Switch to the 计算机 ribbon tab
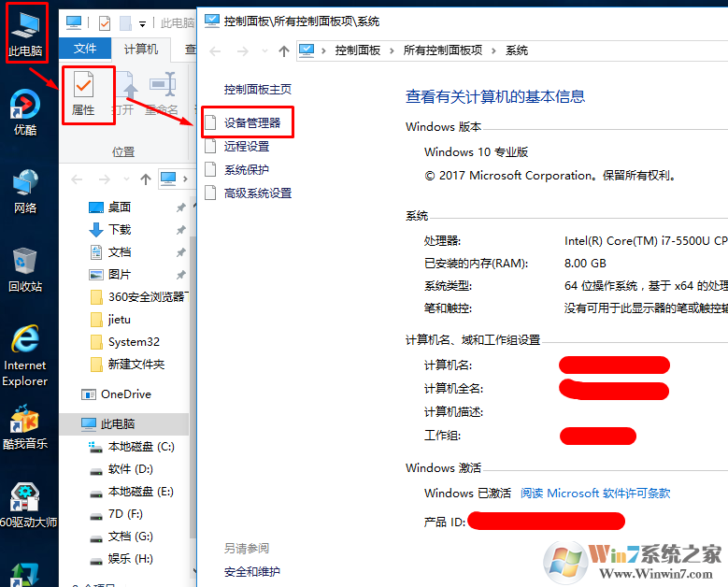This screenshot has height=587, width=728. [141, 49]
